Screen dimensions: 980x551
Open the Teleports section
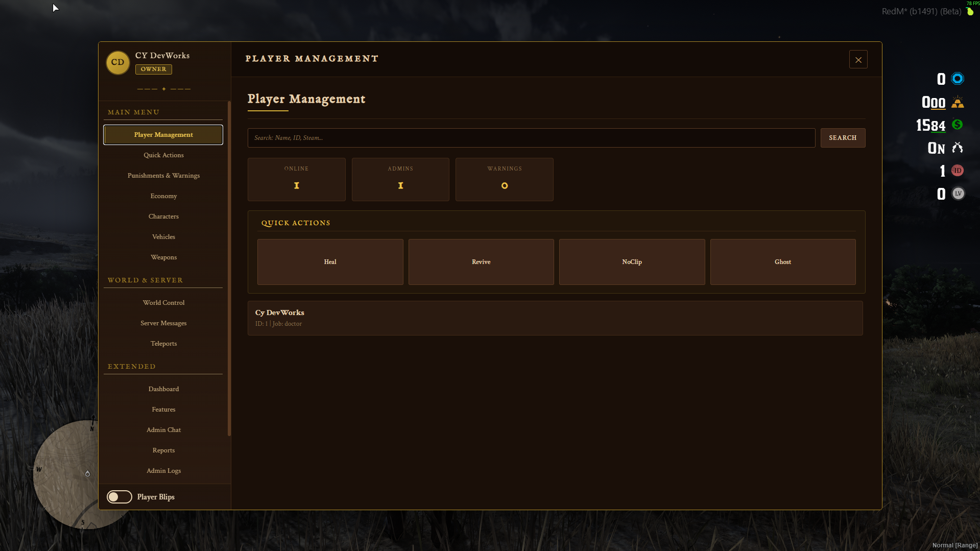pyautogui.click(x=163, y=344)
